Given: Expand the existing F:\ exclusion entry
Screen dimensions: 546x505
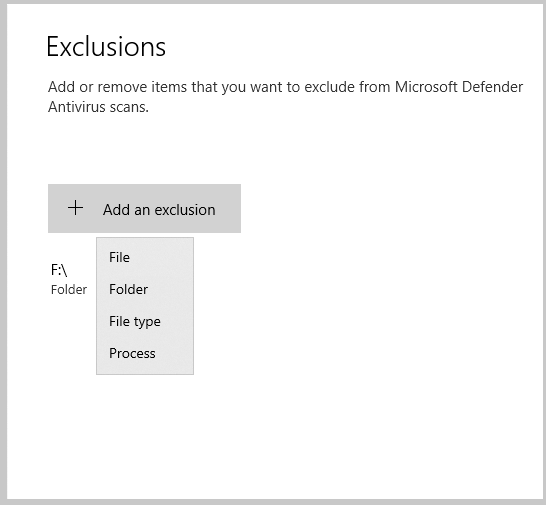Looking at the screenshot, I should [72, 279].
